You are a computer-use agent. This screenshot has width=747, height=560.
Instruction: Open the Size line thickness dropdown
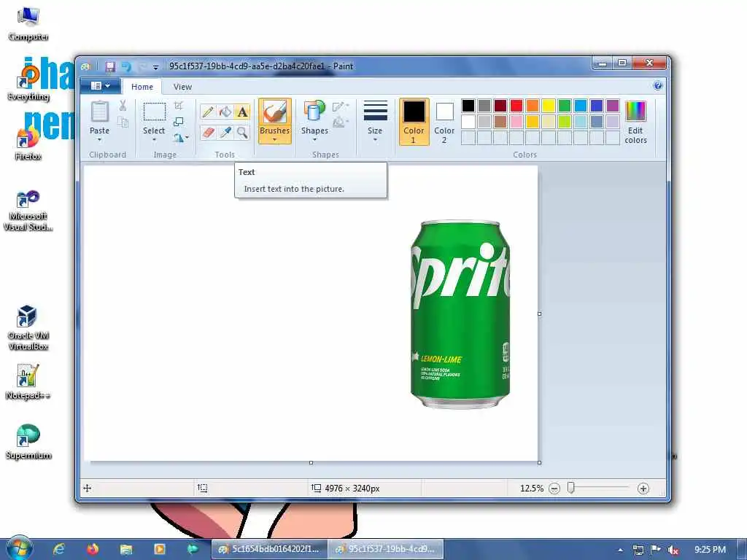tap(375, 121)
